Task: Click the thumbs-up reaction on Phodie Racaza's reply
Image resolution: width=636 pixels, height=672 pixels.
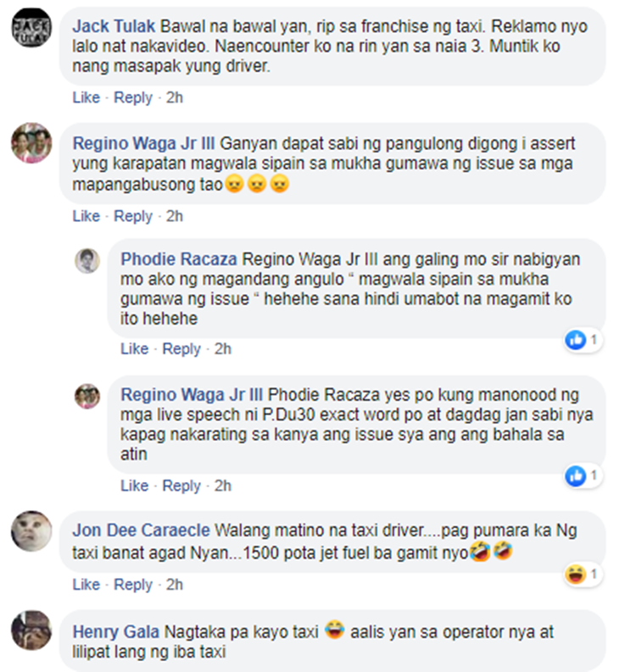Action: [576, 341]
